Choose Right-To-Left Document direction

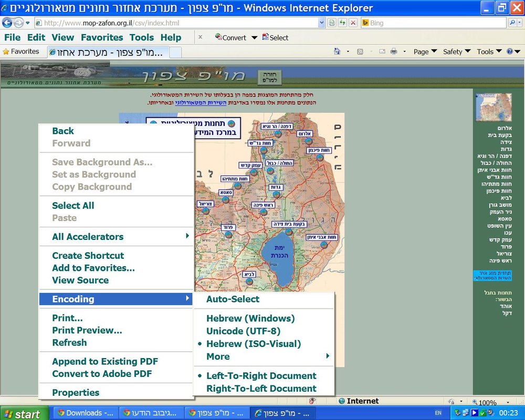(x=261, y=388)
